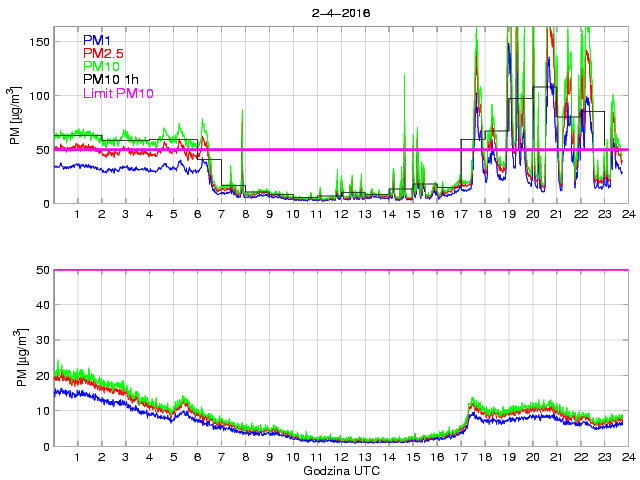The height and width of the screenshot is (480, 640).
Task: Click hour 17 on lower chart x-axis
Action: 461,457
